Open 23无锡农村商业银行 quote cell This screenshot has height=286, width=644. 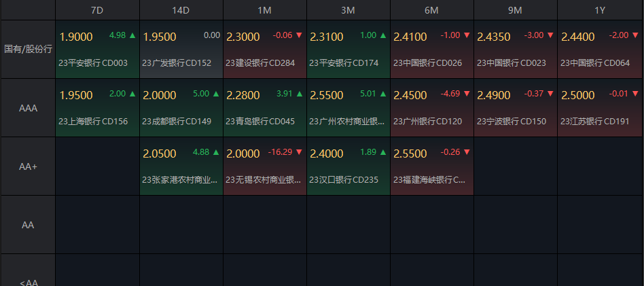tap(265, 166)
